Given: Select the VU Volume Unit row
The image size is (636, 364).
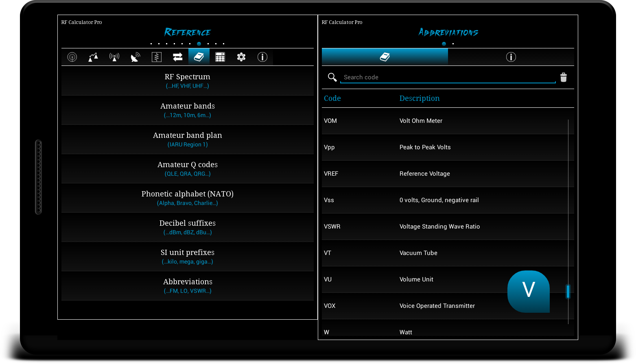Looking at the screenshot, I should (448, 279).
